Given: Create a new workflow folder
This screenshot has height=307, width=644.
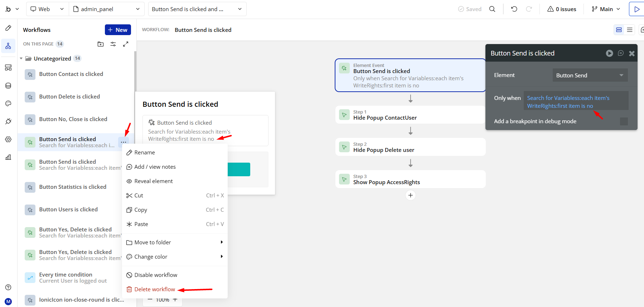Looking at the screenshot, I should tap(101, 44).
